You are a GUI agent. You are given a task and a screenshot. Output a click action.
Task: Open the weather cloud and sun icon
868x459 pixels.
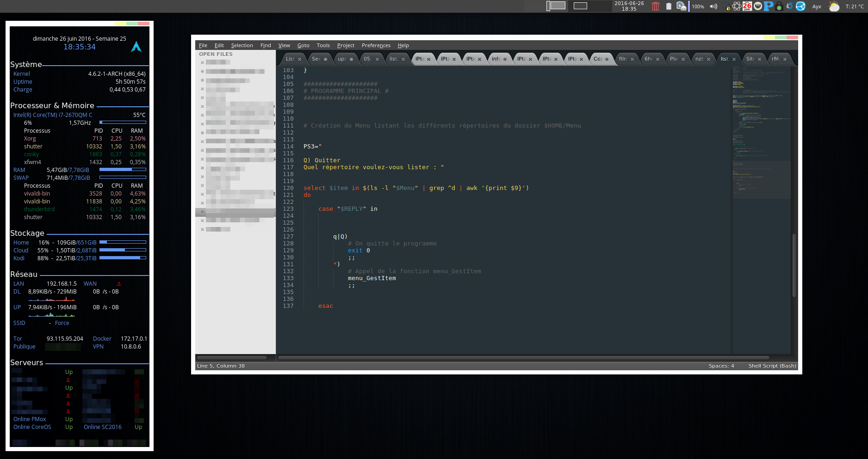coord(834,6)
